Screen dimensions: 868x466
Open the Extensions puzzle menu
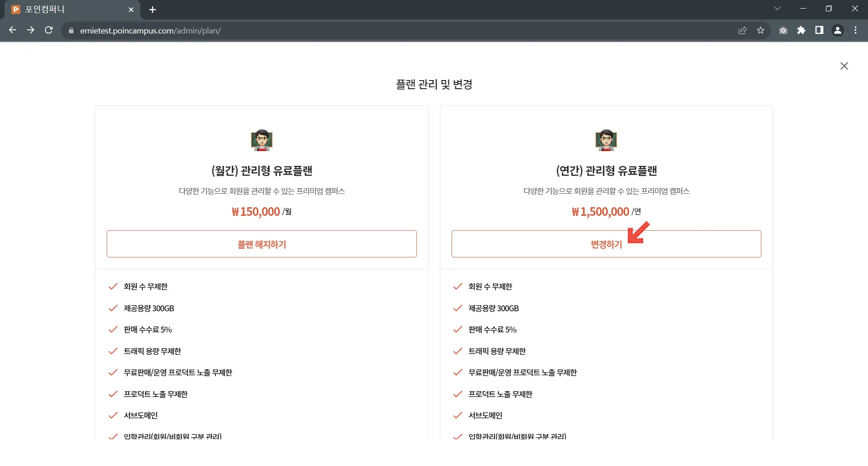point(801,30)
